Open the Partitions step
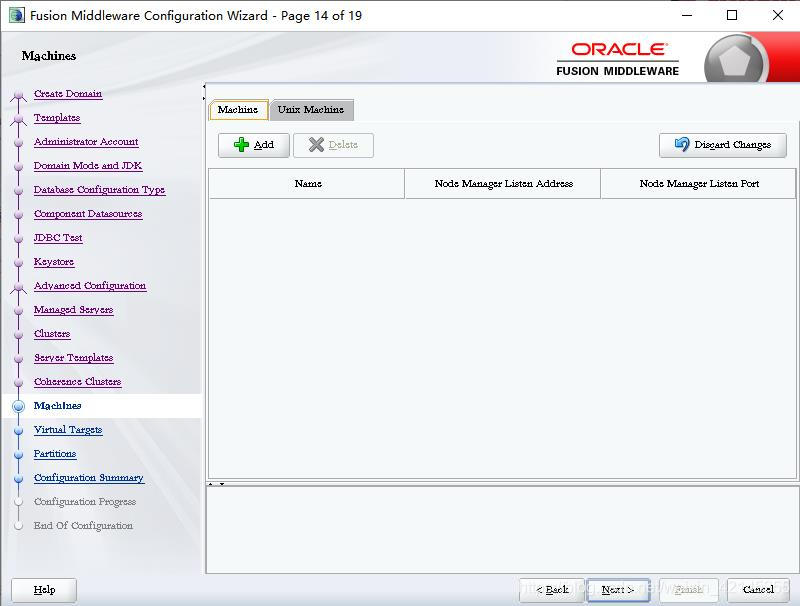Image resolution: width=800 pixels, height=606 pixels. tap(55, 453)
